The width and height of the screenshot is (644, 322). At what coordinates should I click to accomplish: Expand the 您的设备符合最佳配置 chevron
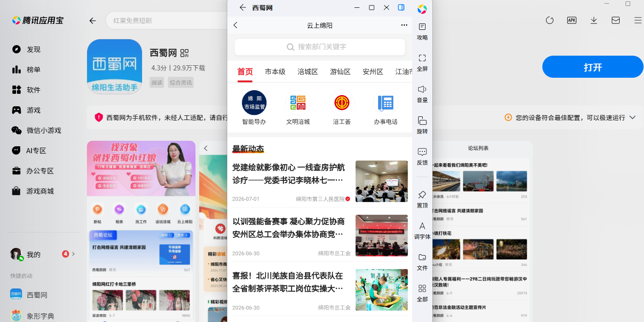(632, 117)
